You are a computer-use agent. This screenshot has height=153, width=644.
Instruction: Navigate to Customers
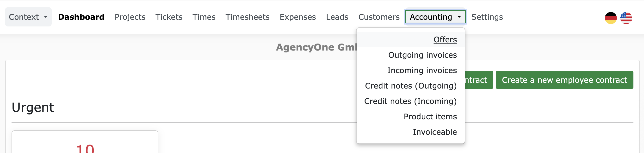coord(379,17)
